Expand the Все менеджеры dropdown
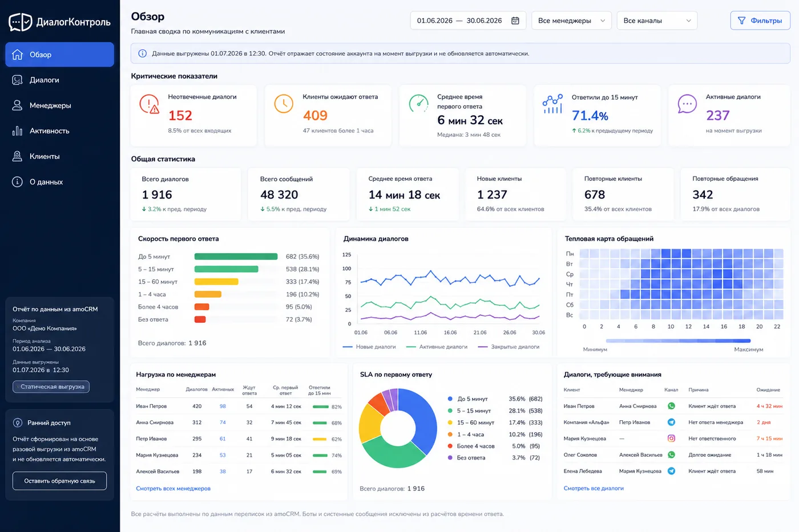This screenshot has height=532, width=799. click(x=571, y=21)
